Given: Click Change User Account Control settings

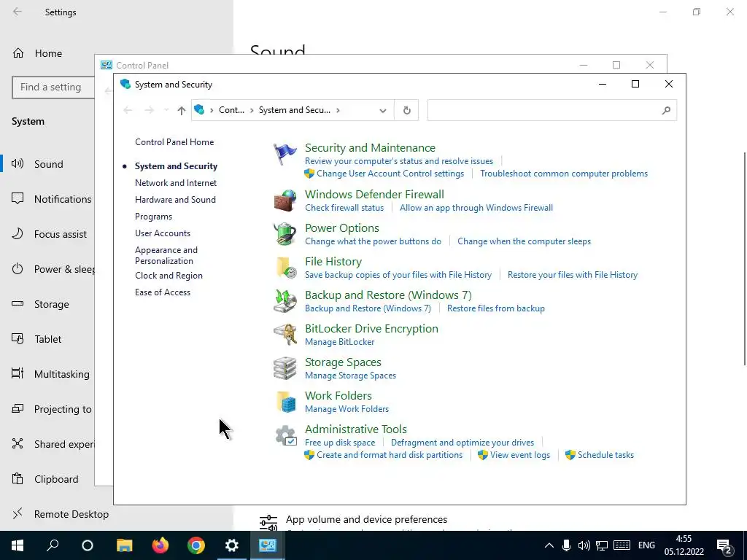Looking at the screenshot, I should coord(390,174).
